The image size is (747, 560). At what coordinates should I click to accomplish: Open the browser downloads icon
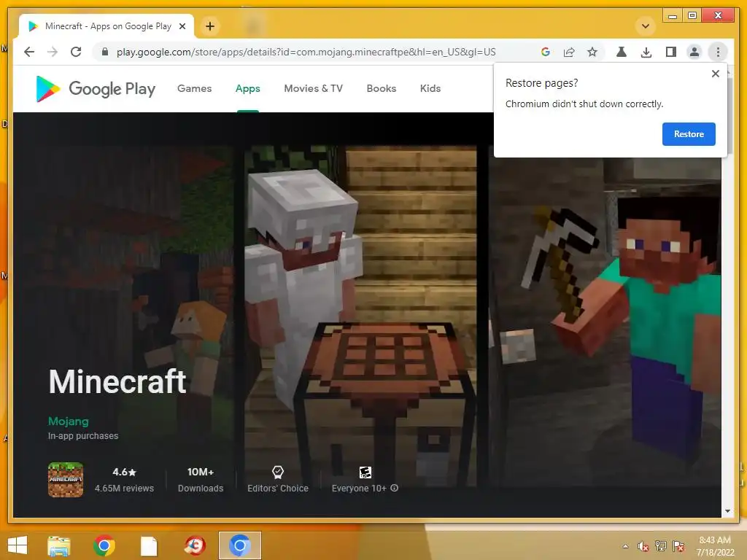click(646, 52)
